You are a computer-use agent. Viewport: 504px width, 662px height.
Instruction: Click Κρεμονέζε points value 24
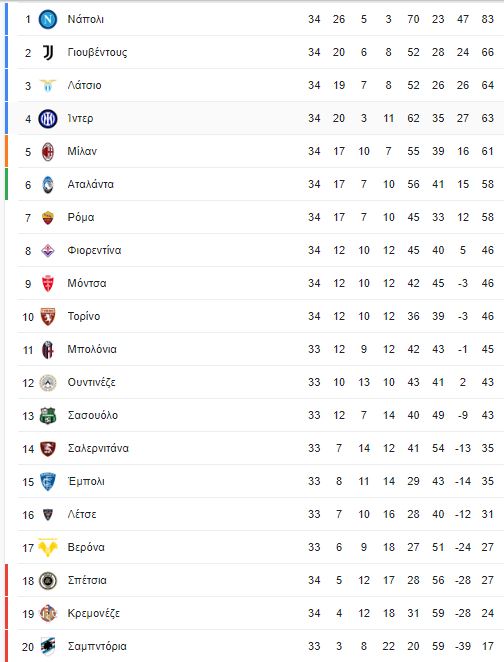[488, 613]
